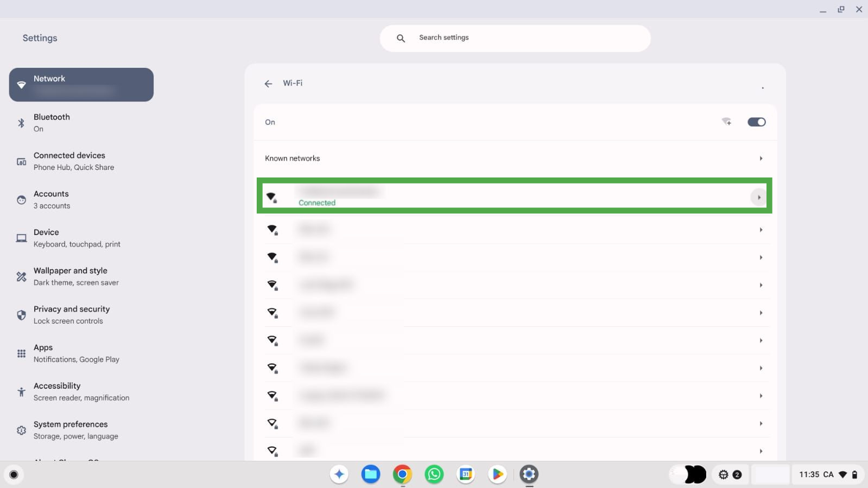Expand Known networks
Image resolution: width=868 pixels, height=488 pixels.
(515, 159)
